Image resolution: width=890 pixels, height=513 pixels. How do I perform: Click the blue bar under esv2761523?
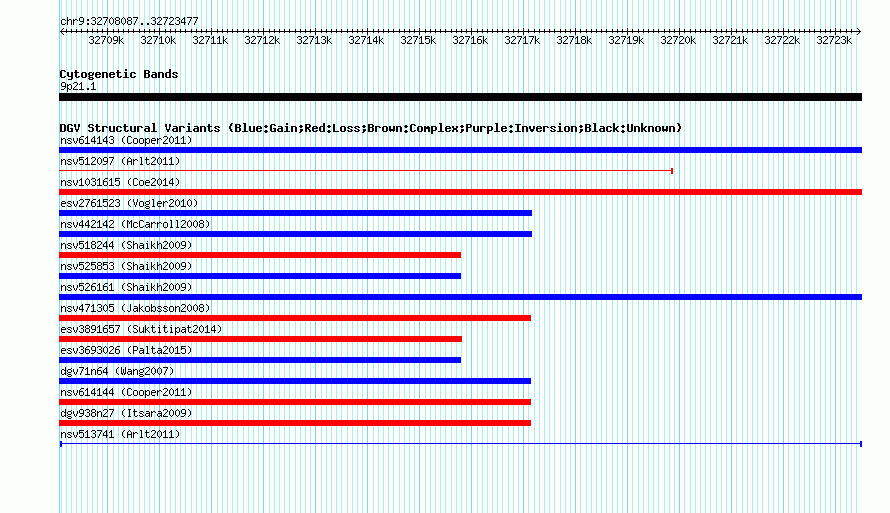pos(296,213)
